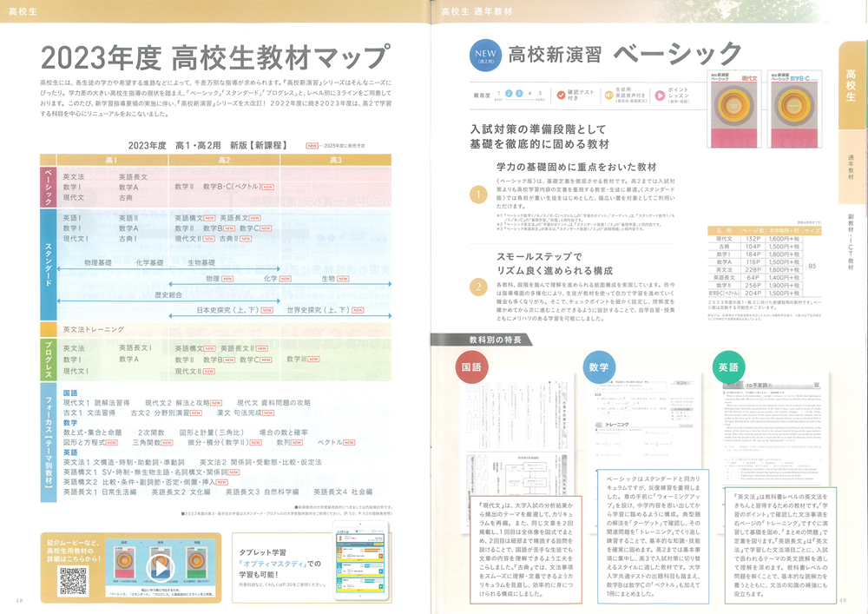Image resolution: width=868 pixels, height=614 pixels.
Task: Click the 高3 column header
Action: coord(335,160)
